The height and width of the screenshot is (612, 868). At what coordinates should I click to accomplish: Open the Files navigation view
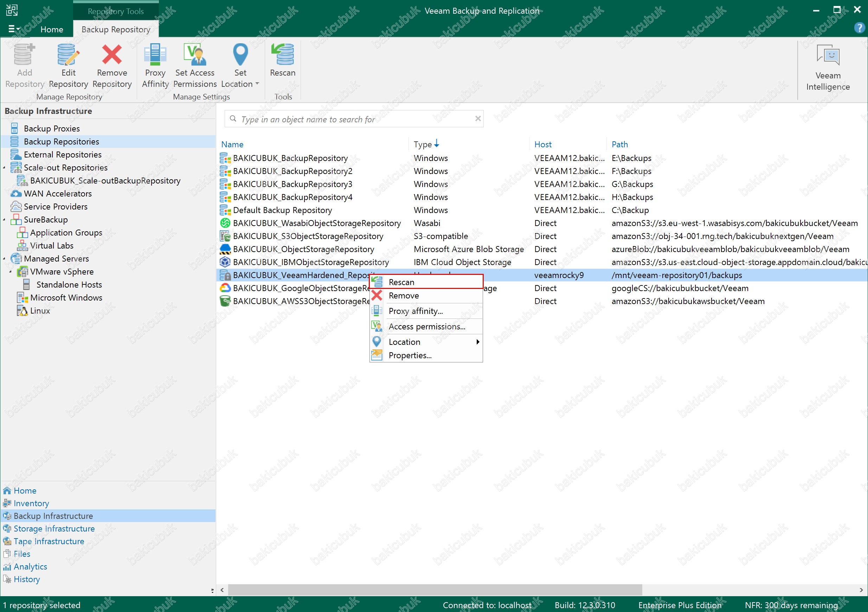pos(22,554)
